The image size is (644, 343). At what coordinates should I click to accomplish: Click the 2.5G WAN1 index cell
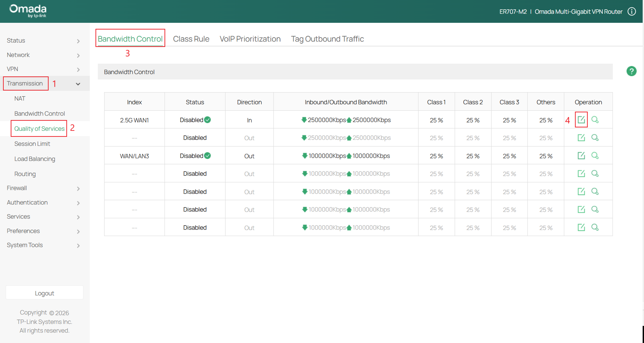(134, 120)
